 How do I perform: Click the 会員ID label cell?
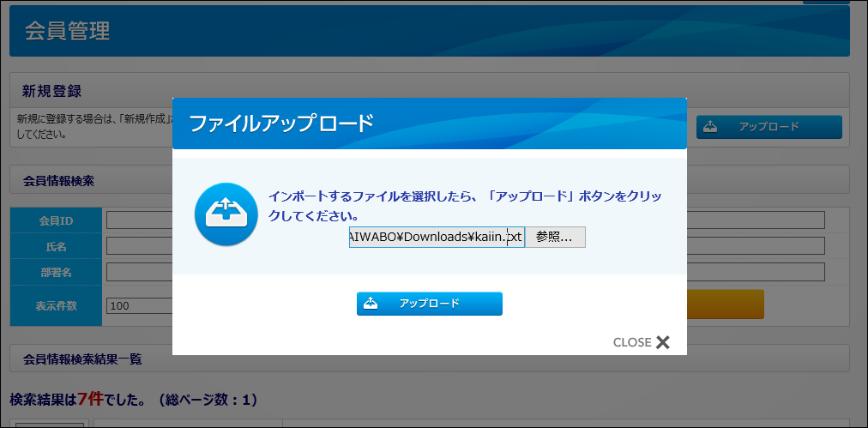[56, 220]
